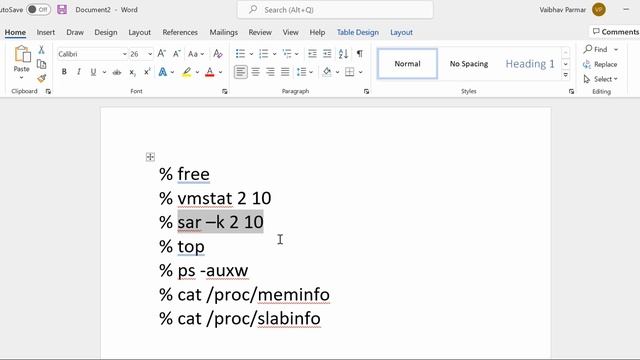Toggle Show/Hide paragraph marks
Viewport: 640px width, 360px height.
[359, 53]
